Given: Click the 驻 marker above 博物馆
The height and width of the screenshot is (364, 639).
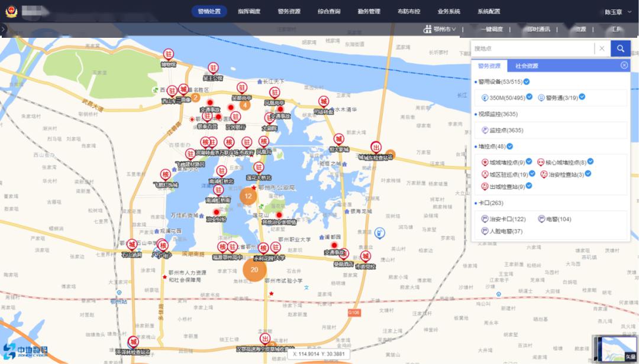Looking at the screenshot, I should (x=168, y=54).
